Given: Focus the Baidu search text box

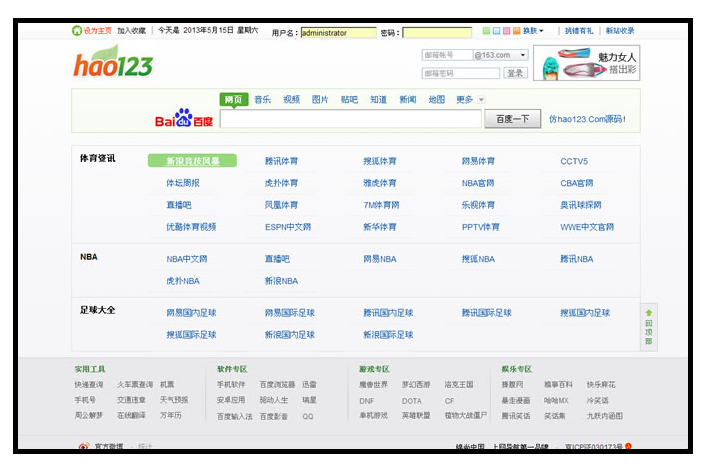Looking at the screenshot, I should tap(351, 119).
